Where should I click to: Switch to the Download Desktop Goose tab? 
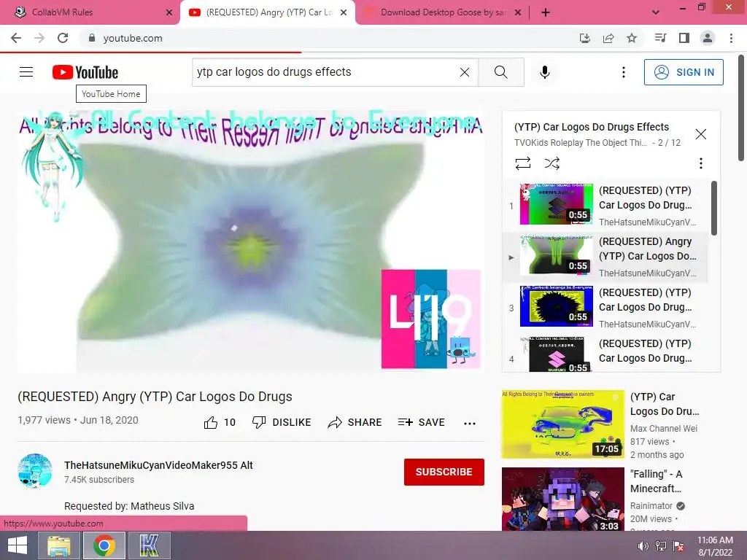(442, 12)
